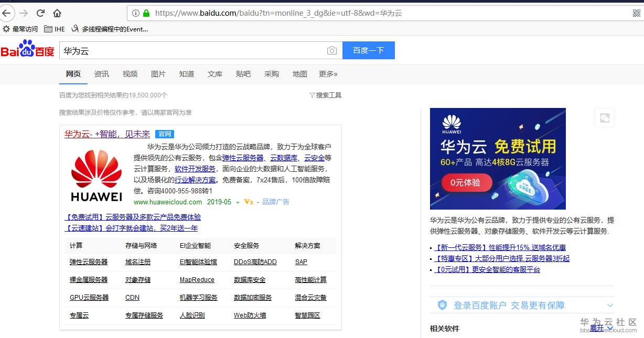Viewport: 644px width, 338px height.
Task: Select the 网页 tab
Action: (x=73, y=74)
